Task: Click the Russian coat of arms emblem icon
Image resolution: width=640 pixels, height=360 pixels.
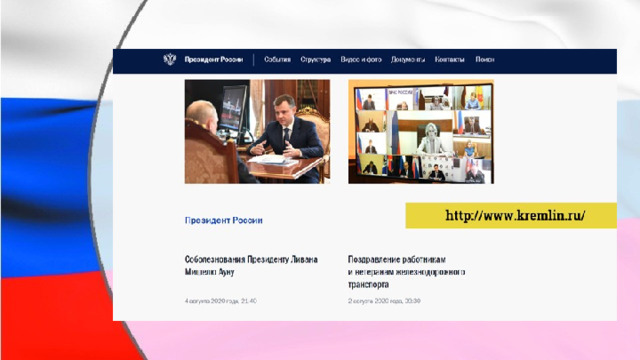Action: (169, 59)
